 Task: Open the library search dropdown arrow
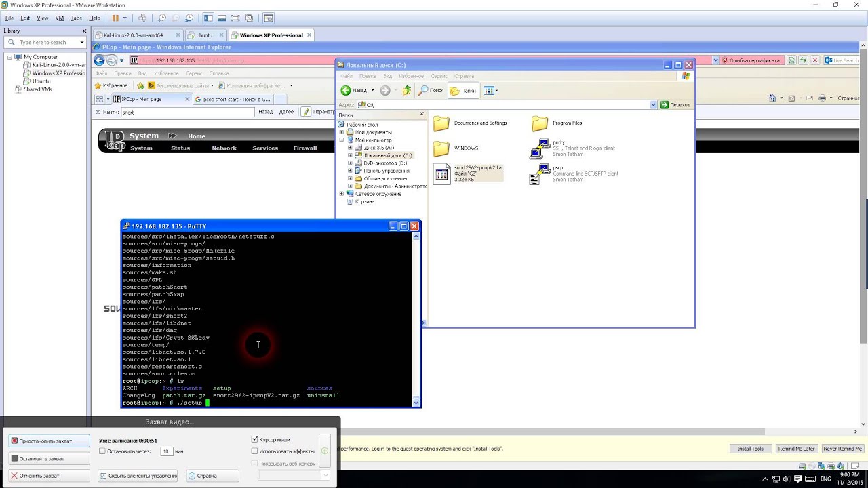tap(82, 42)
